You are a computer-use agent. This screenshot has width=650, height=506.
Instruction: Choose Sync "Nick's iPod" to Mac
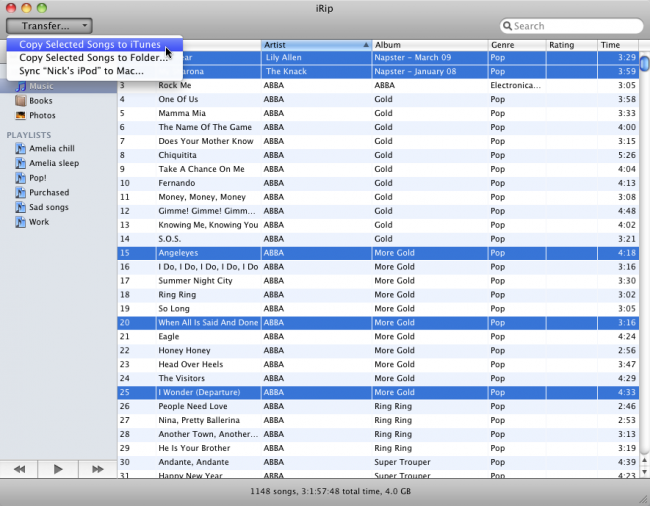click(95, 71)
